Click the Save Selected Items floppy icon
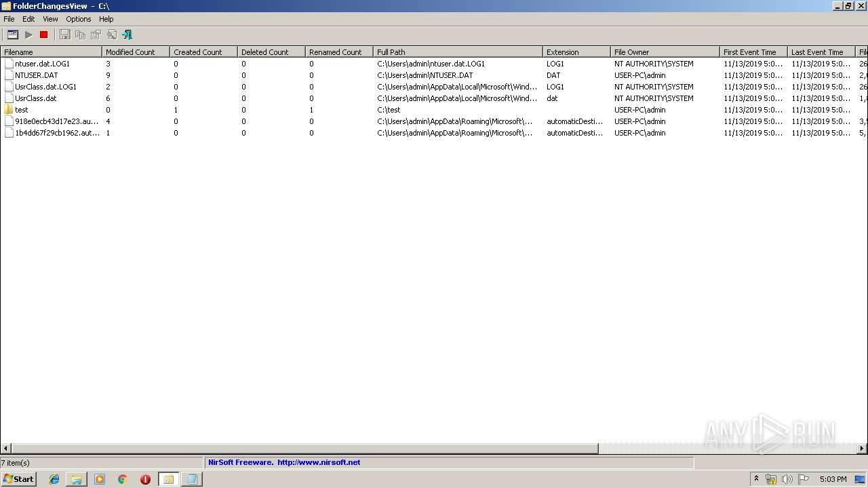 click(x=64, y=35)
